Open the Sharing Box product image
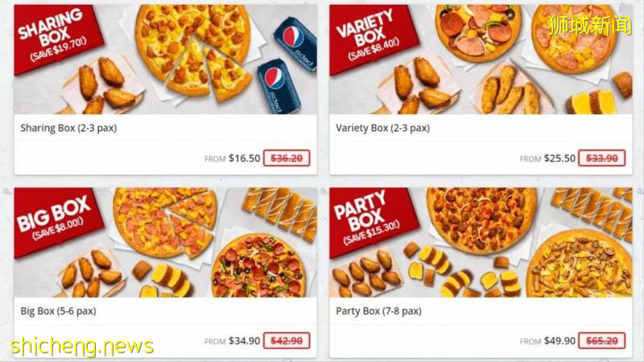This screenshot has height=362, width=644. (x=166, y=60)
